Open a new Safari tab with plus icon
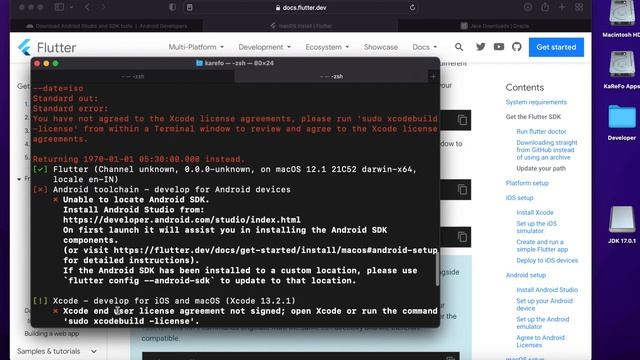The image size is (640, 360). click(562, 7)
